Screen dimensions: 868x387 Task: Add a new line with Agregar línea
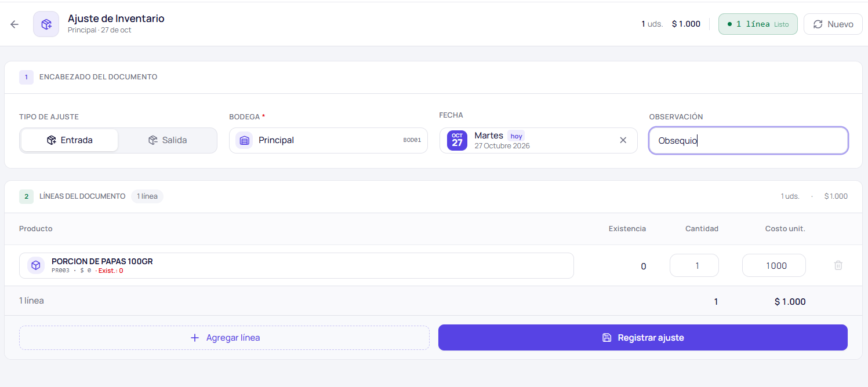pos(224,338)
